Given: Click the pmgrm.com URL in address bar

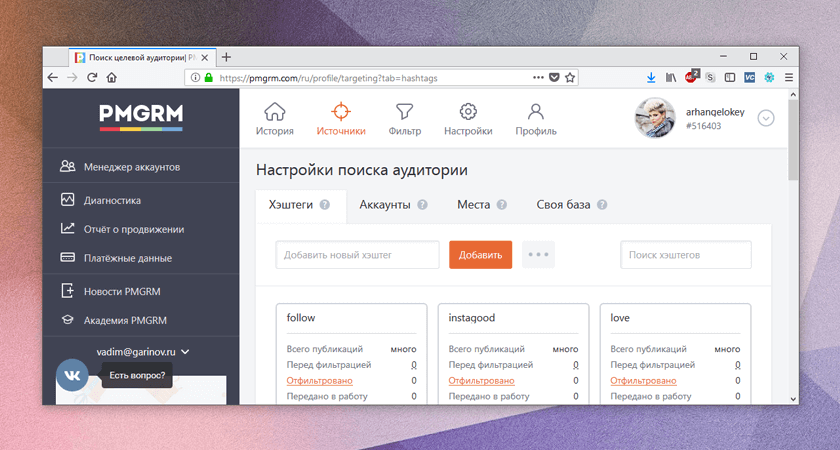Looking at the screenshot, I should tap(328, 78).
